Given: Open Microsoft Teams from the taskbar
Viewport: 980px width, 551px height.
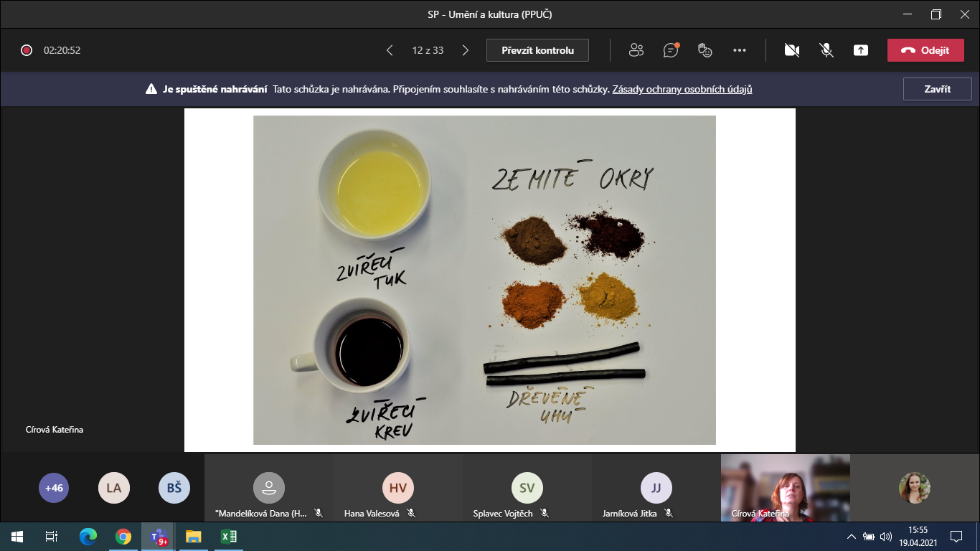Looking at the screenshot, I should pos(158,536).
